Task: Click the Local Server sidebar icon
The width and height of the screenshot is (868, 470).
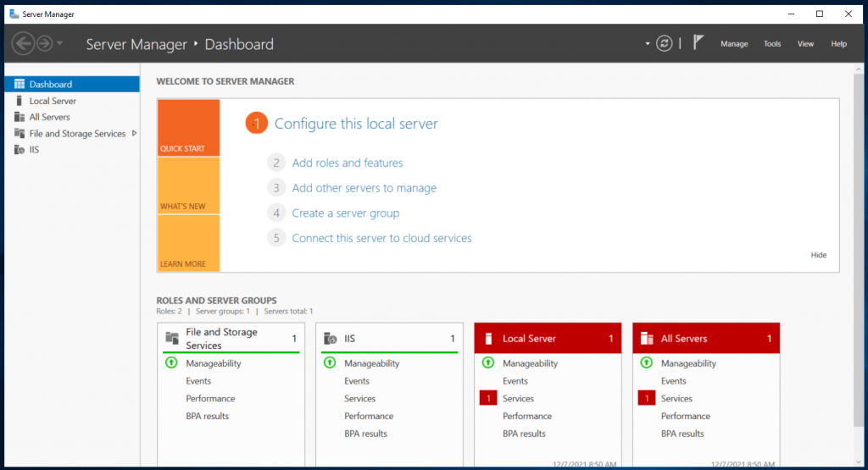Action: (19, 101)
